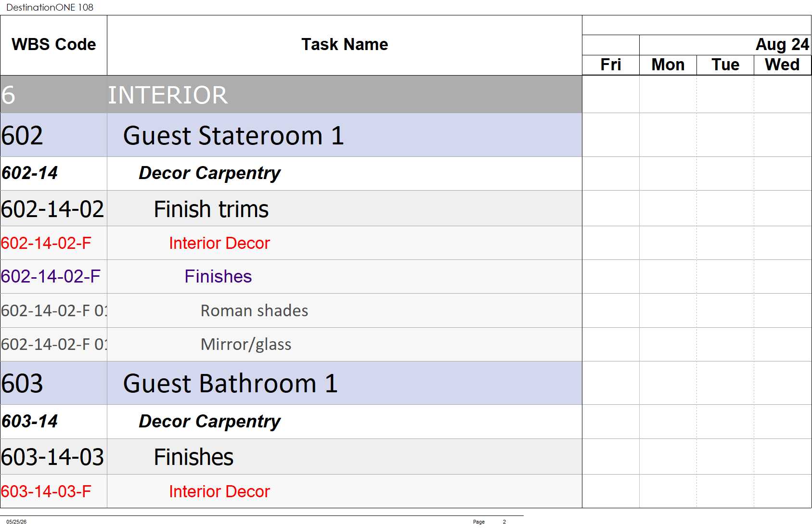Image resolution: width=812 pixels, height=528 pixels.
Task: Select the Decor Carpentry row under 602-14
Action: click(291, 173)
